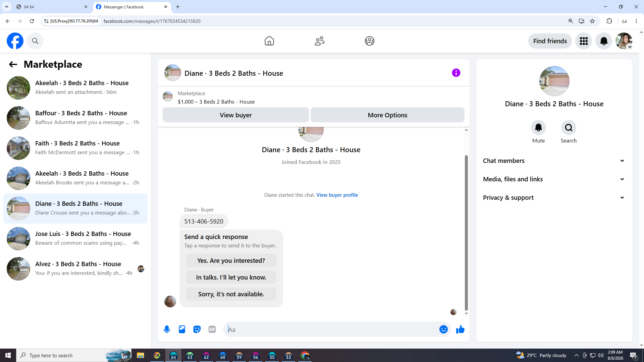
Task: Select Messenger | Facebook browser tab
Action: (x=132, y=7)
